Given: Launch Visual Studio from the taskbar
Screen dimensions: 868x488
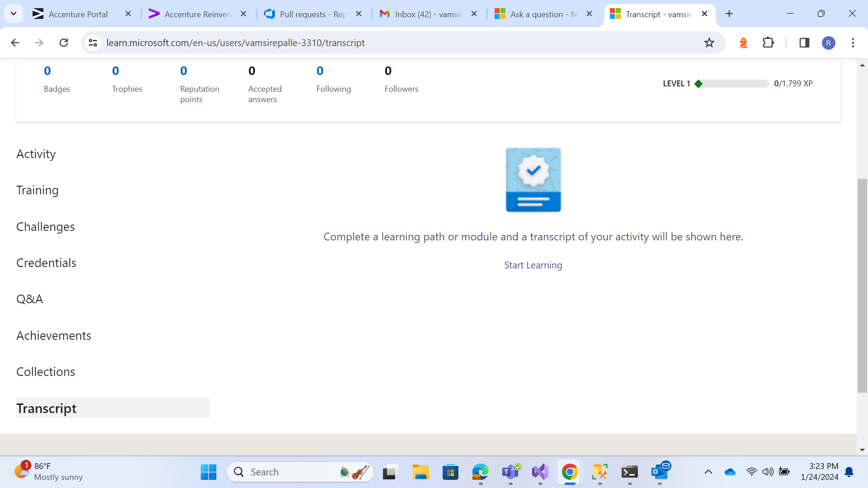Looking at the screenshot, I should click(540, 472).
